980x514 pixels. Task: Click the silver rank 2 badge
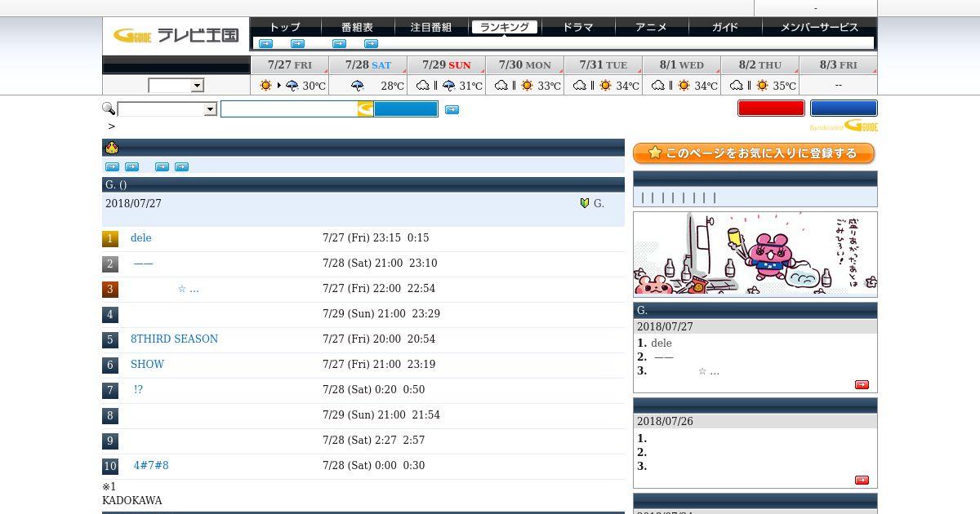[110, 264]
